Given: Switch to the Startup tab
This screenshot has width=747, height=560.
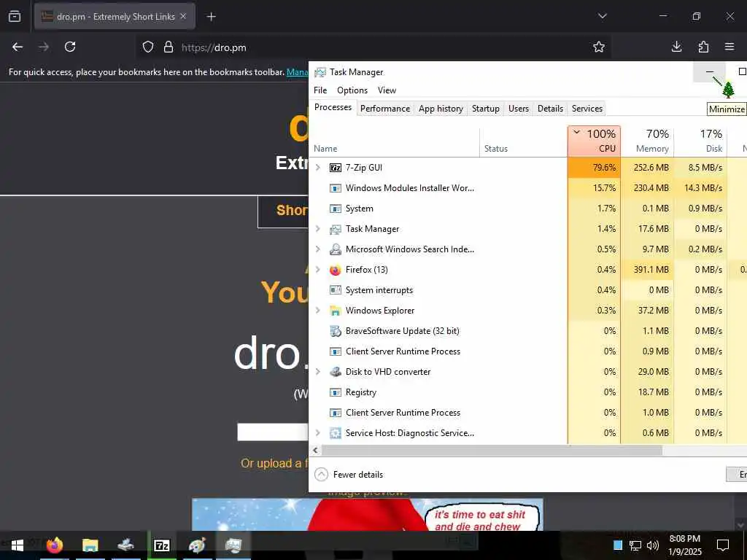Looking at the screenshot, I should 485,109.
